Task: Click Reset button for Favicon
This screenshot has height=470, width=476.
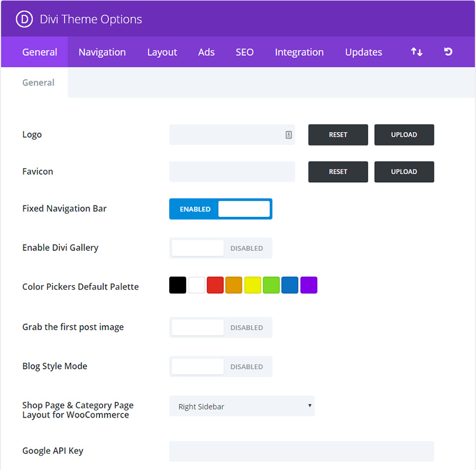Action: tap(338, 171)
